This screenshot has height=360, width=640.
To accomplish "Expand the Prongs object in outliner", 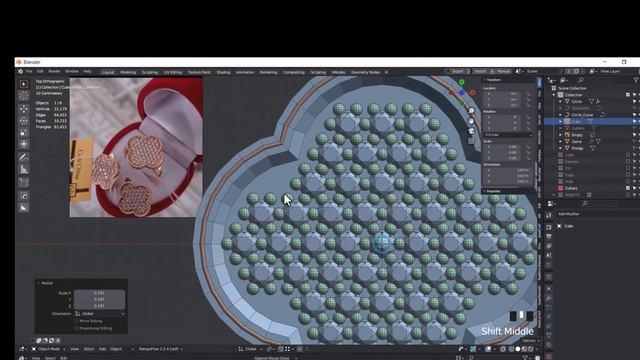I will click(560, 148).
